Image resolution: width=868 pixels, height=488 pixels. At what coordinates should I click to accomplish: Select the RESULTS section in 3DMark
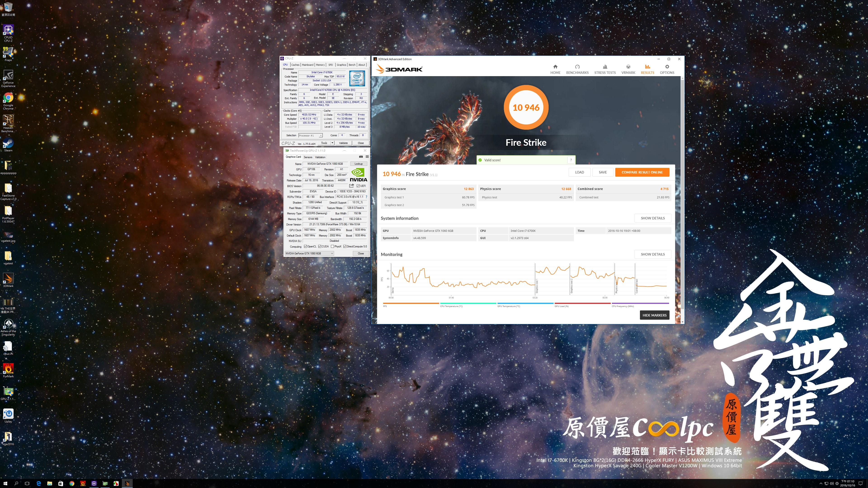(647, 69)
